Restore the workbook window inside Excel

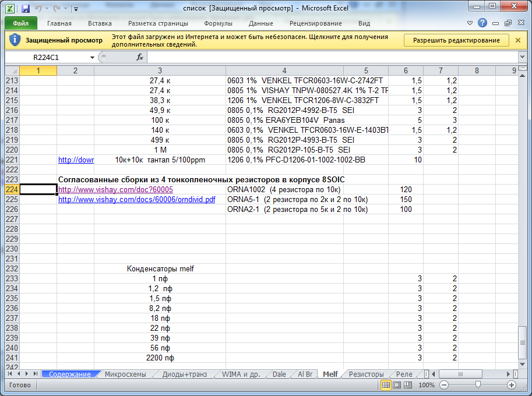click(508, 23)
